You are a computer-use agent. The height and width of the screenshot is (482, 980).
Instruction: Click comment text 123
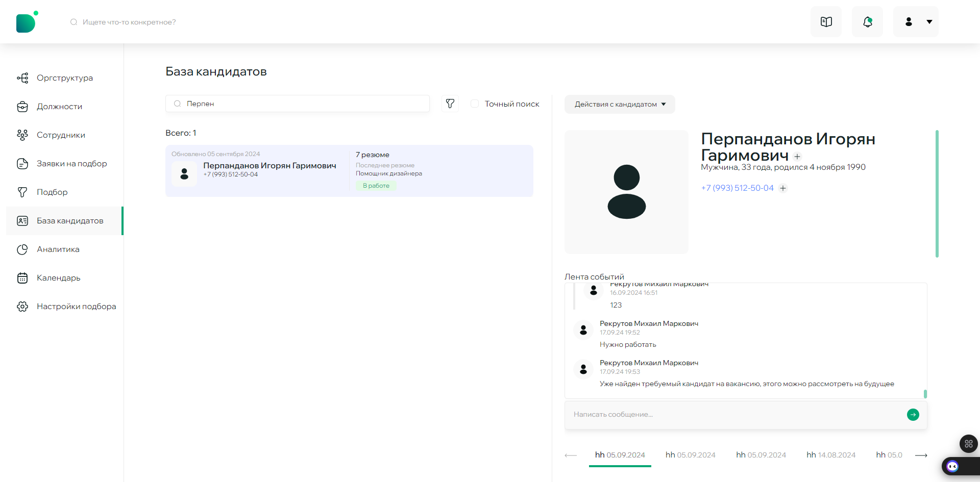click(616, 305)
